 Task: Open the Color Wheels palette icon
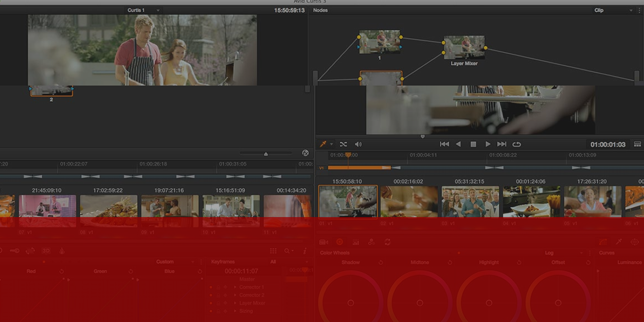click(x=339, y=242)
